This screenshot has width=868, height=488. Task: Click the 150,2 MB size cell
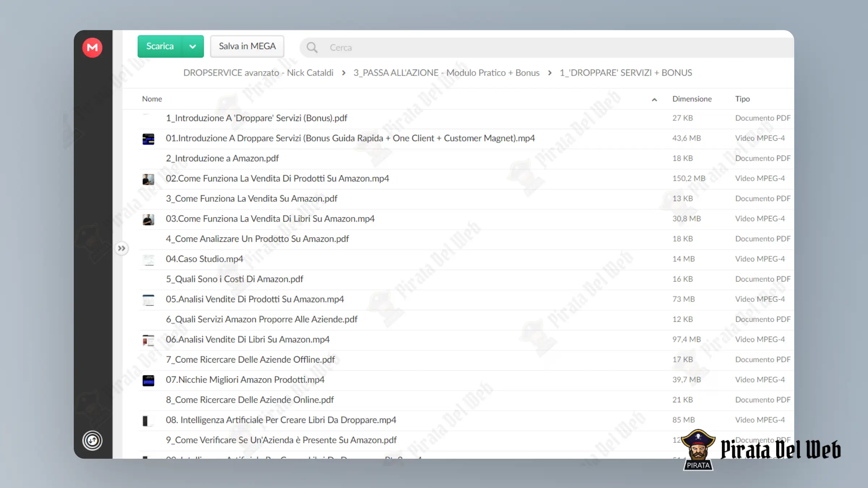(689, 178)
